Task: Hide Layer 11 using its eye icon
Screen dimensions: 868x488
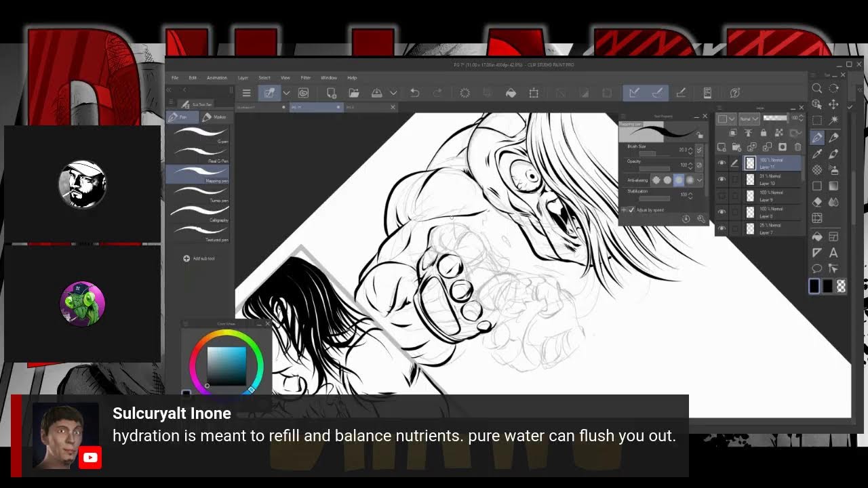Action: pos(722,163)
